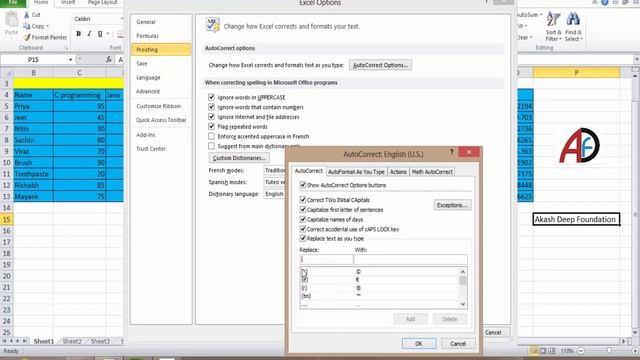Click the insert function fx icon
The height and width of the screenshot is (360, 640).
[109, 60]
